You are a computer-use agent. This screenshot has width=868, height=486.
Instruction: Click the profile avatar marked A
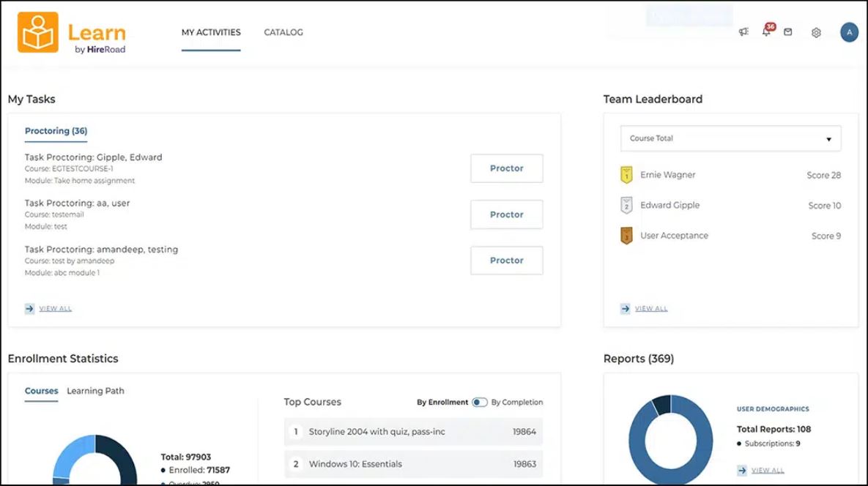click(x=848, y=32)
